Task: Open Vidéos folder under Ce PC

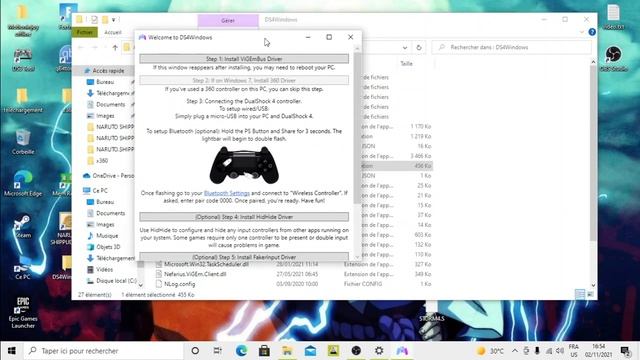Action: click(x=104, y=269)
